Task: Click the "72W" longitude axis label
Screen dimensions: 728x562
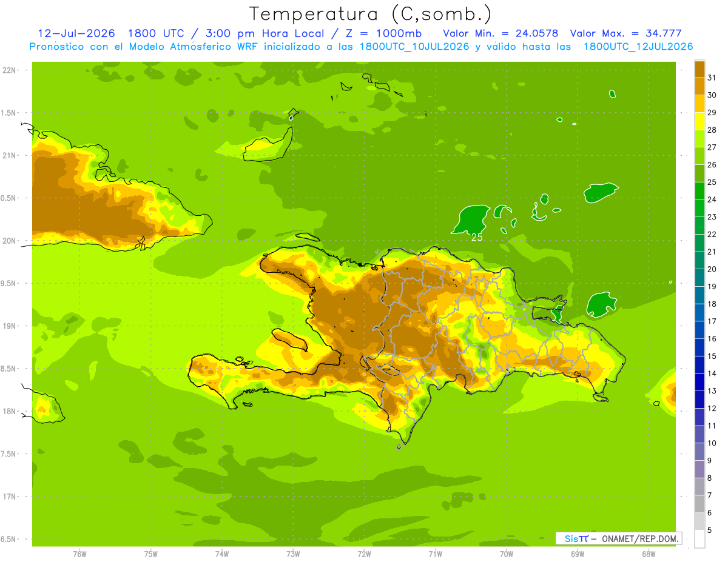Action: click(x=364, y=554)
